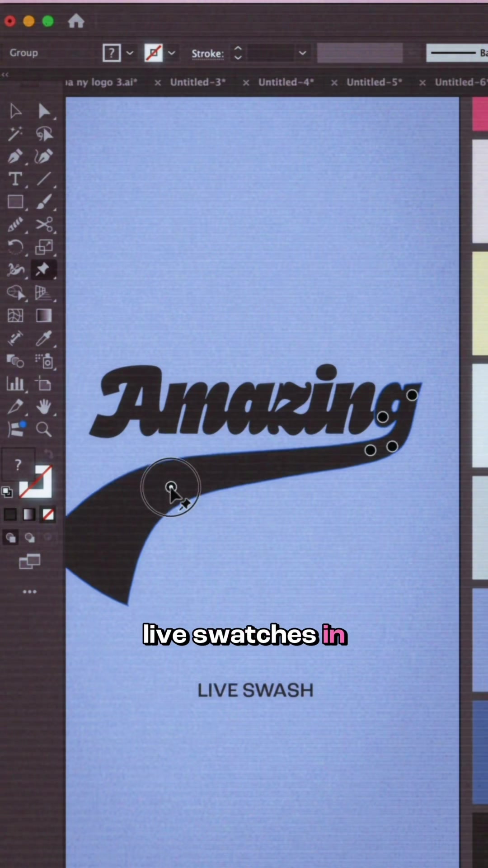Open the variable width profile box
This screenshot has width=488, height=868.
click(x=360, y=53)
